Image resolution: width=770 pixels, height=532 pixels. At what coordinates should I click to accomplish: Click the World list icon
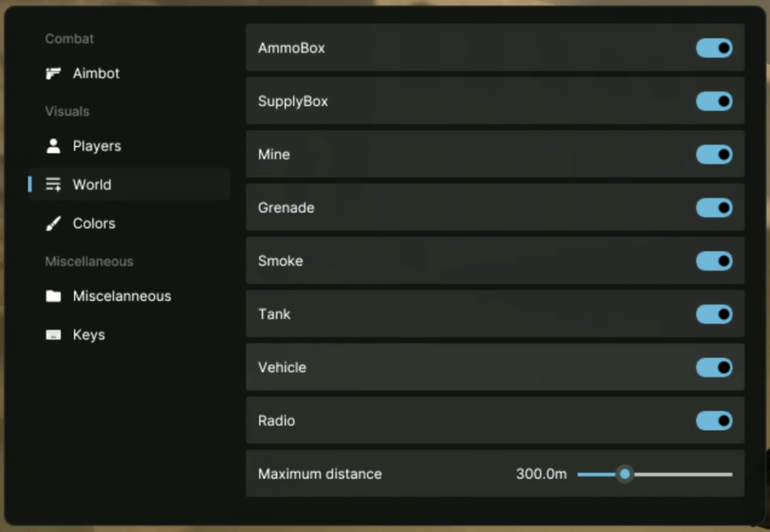point(54,184)
